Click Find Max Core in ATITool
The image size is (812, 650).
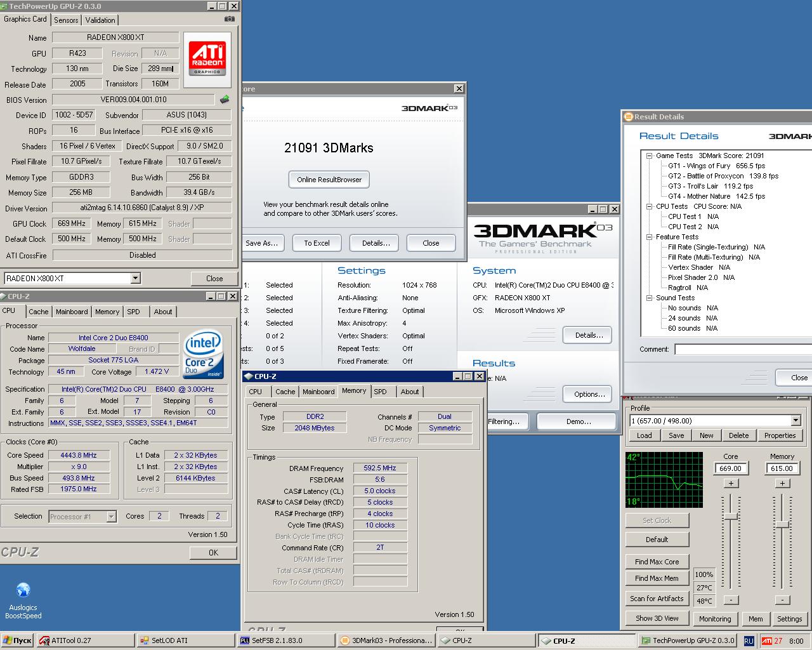pos(657,562)
